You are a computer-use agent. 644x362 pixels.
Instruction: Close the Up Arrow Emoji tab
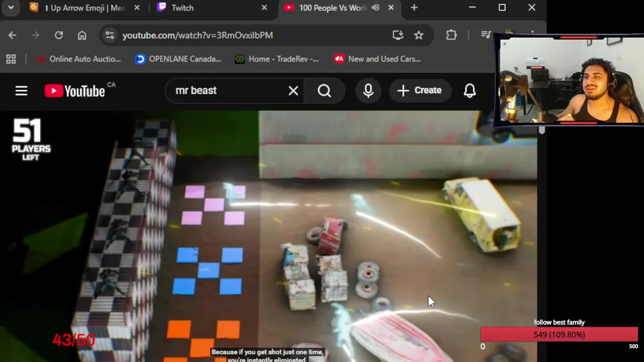pos(137,8)
